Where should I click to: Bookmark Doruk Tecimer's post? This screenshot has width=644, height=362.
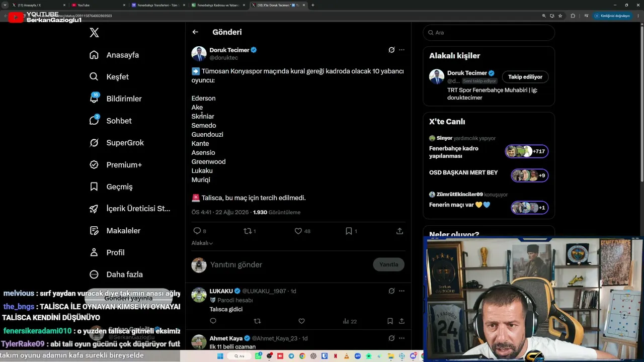[x=349, y=231]
